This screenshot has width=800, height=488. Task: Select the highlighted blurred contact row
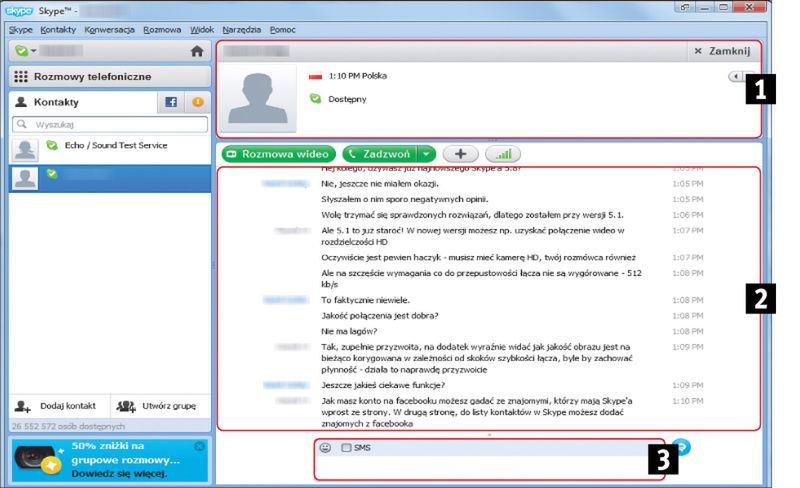110,178
